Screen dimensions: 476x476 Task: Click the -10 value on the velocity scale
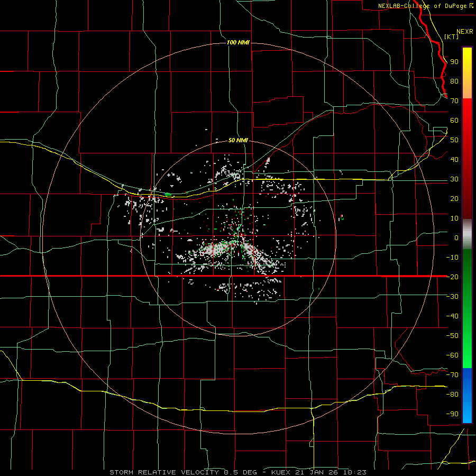point(452,258)
